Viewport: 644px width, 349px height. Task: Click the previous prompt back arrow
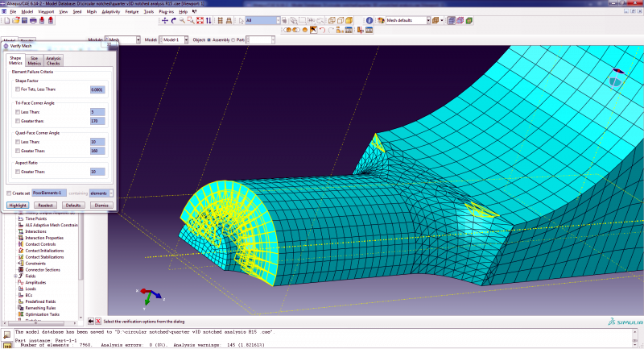pos(91,321)
